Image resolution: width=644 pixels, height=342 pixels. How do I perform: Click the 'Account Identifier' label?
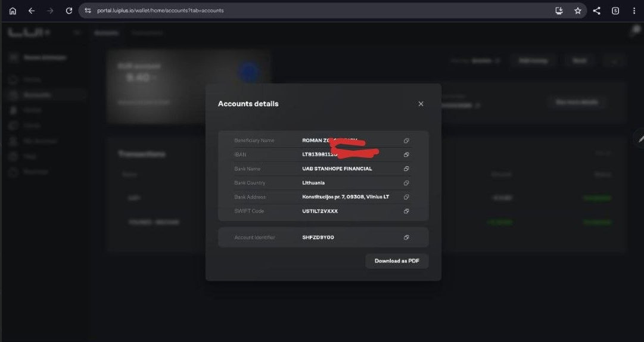coord(254,237)
